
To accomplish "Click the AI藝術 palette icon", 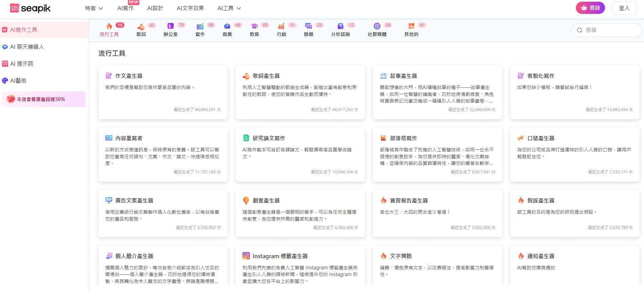I will [x=5, y=81].
